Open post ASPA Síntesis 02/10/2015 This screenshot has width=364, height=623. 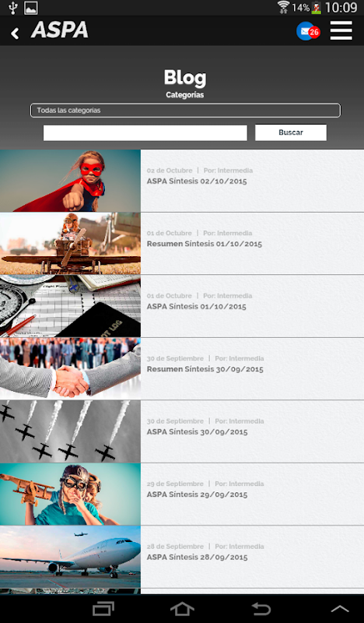click(197, 181)
